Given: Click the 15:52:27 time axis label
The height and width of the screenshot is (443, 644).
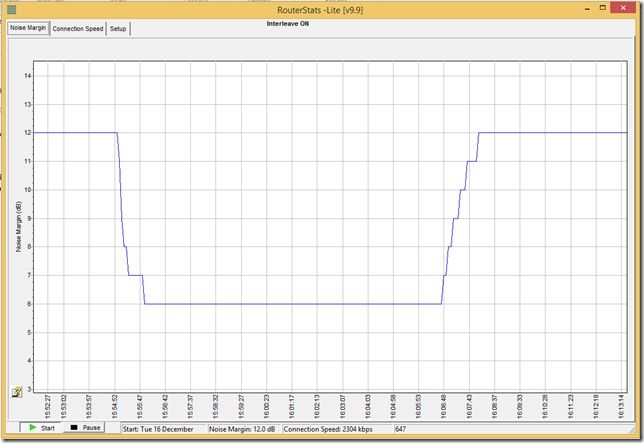Looking at the screenshot, I should tap(48, 407).
